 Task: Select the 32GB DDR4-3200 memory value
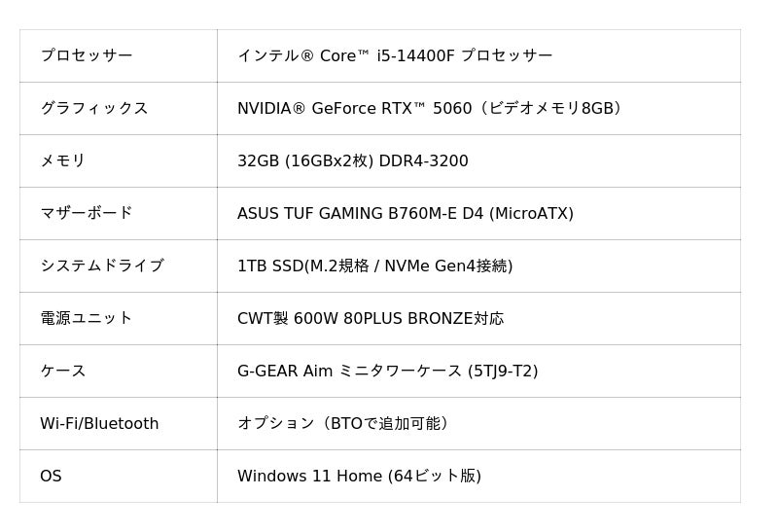(353, 160)
